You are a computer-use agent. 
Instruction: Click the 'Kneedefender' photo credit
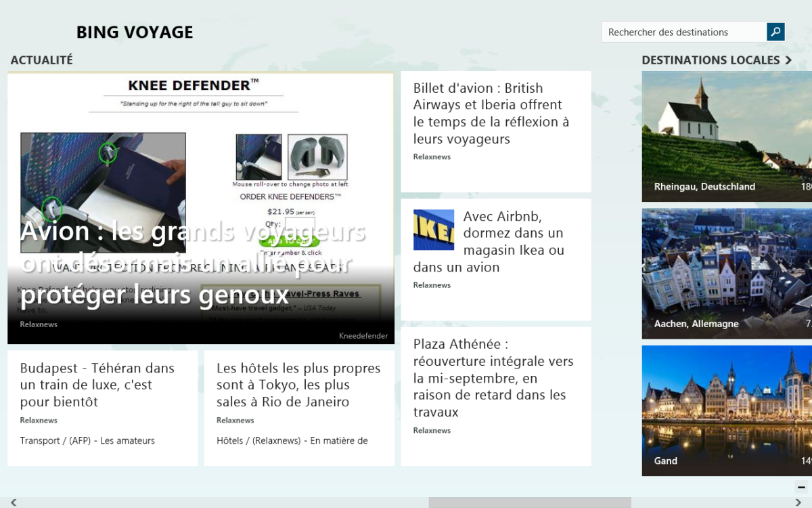coord(363,336)
